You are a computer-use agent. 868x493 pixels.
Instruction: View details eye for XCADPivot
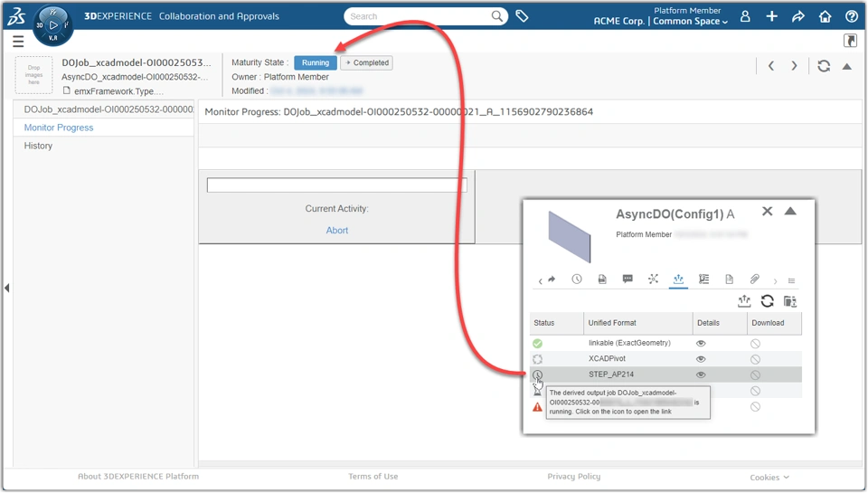701,359
